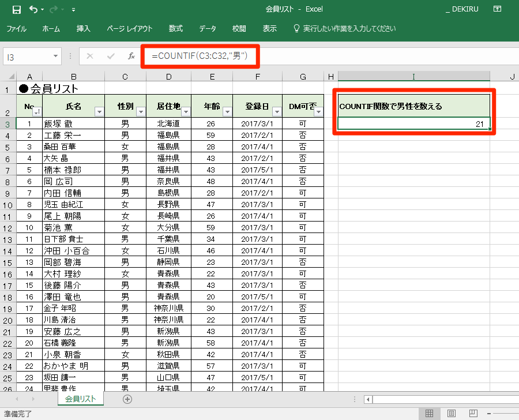Click the title cell ●会員リスト
The width and height of the screenshot is (519, 420).
(x=48, y=88)
